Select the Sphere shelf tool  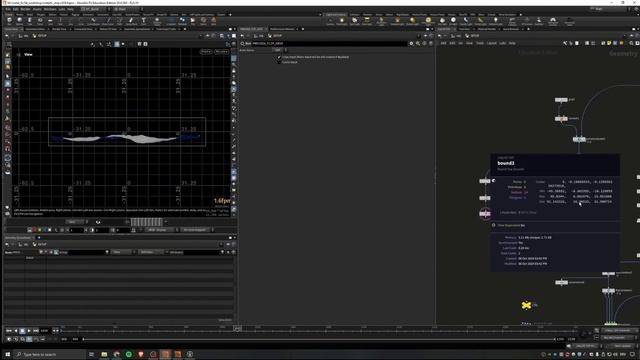pos(19,21)
